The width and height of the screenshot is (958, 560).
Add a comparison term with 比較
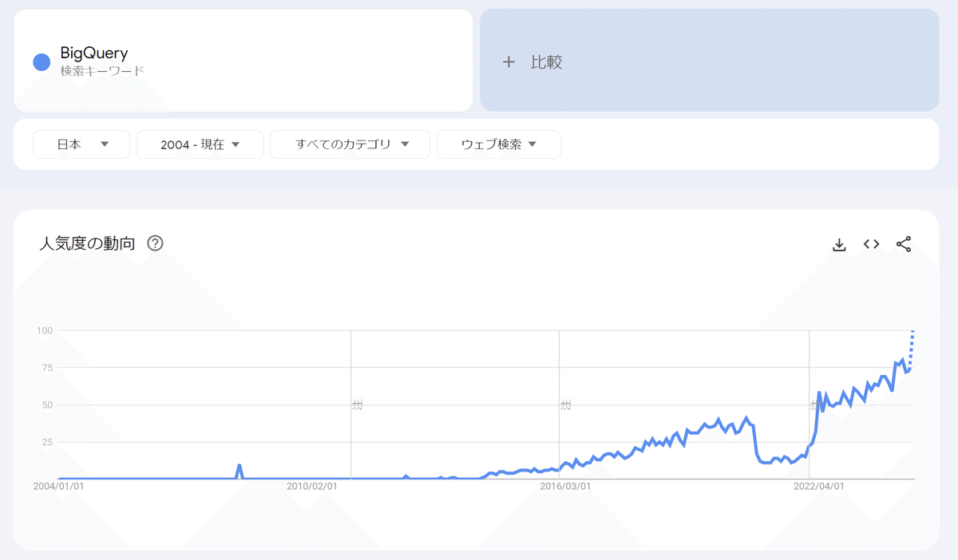pyautogui.click(x=709, y=61)
